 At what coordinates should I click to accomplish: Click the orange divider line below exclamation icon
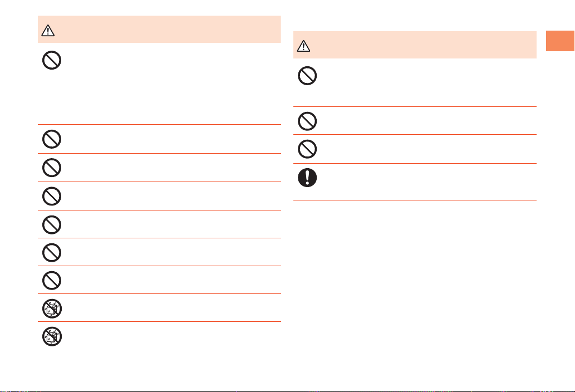pyautogui.click(x=415, y=200)
